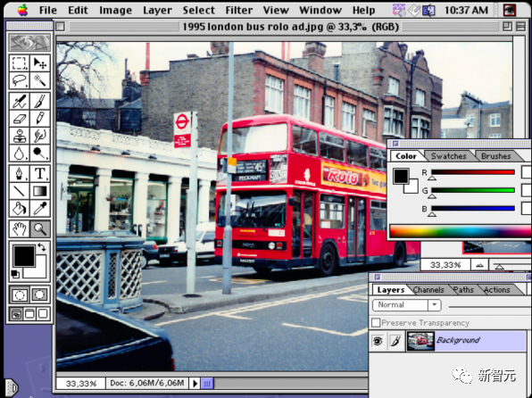Select the Paint Bucket tool

[20, 208]
